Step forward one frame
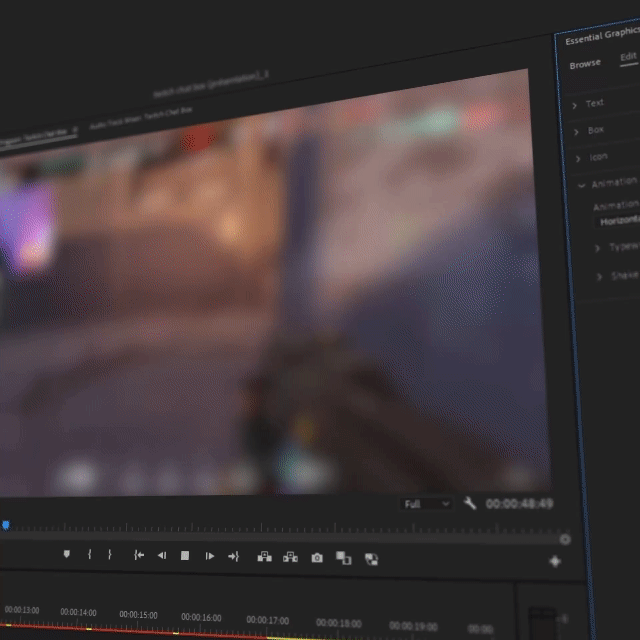Image resolution: width=640 pixels, height=640 pixels. [x=209, y=556]
